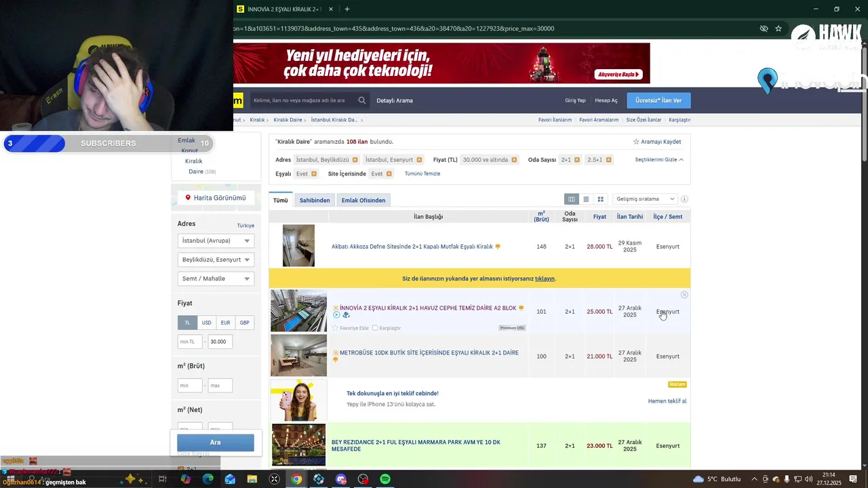The width and height of the screenshot is (868, 488).
Task: Click Aramayı Kaydet to save search
Action: pos(657,142)
